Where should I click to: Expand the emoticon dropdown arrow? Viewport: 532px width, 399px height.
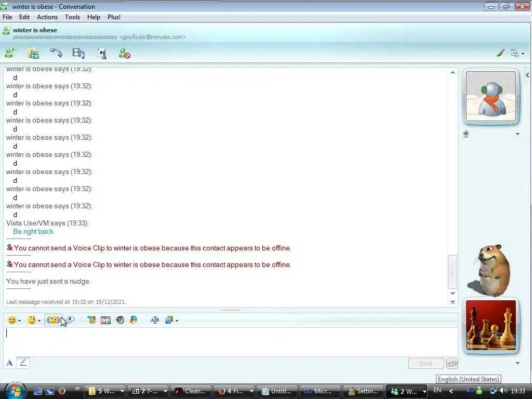pyautogui.click(x=19, y=321)
